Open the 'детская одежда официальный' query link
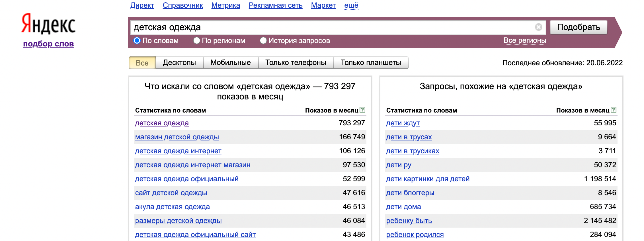 186,179
